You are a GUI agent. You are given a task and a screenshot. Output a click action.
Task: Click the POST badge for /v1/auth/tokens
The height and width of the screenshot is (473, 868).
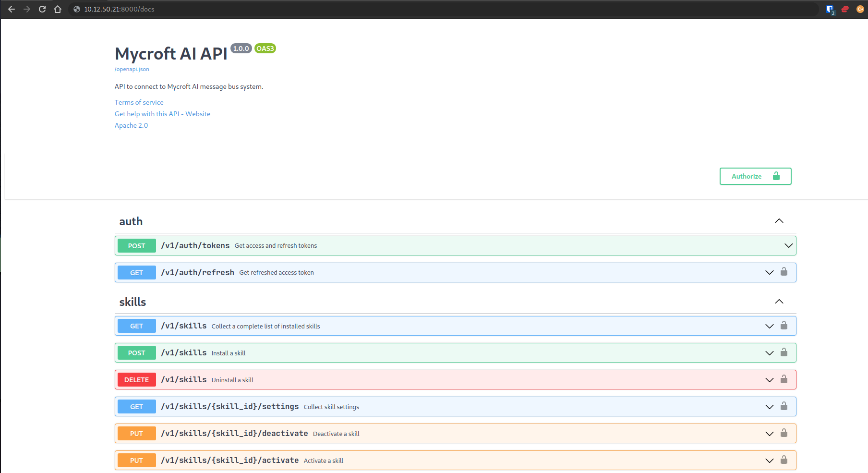click(136, 245)
